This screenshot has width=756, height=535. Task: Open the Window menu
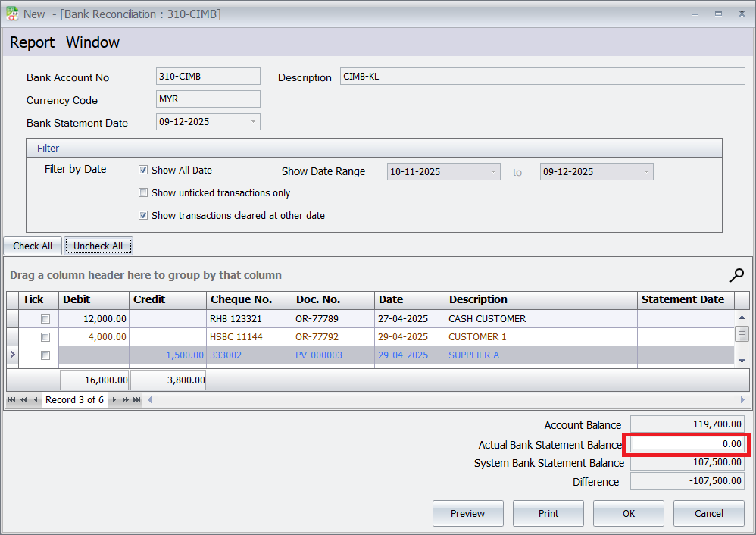[92, 42]
